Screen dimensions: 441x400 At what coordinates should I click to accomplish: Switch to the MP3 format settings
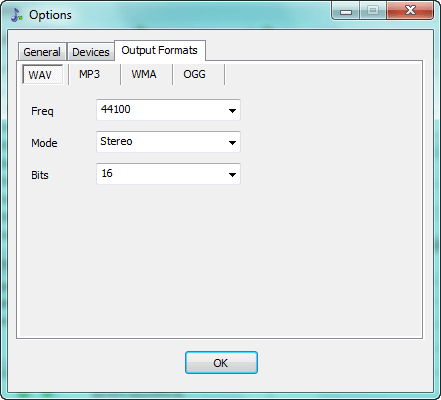coord(89,74)
